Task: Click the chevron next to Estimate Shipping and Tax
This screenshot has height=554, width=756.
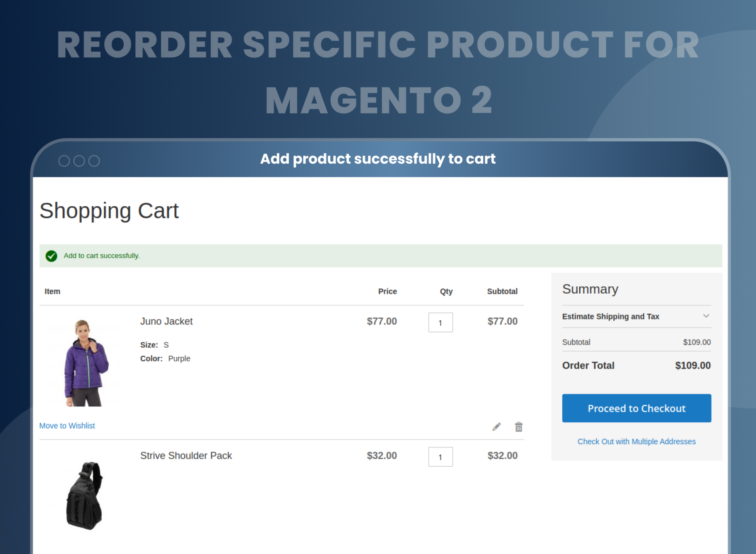Action: (707, 316)
